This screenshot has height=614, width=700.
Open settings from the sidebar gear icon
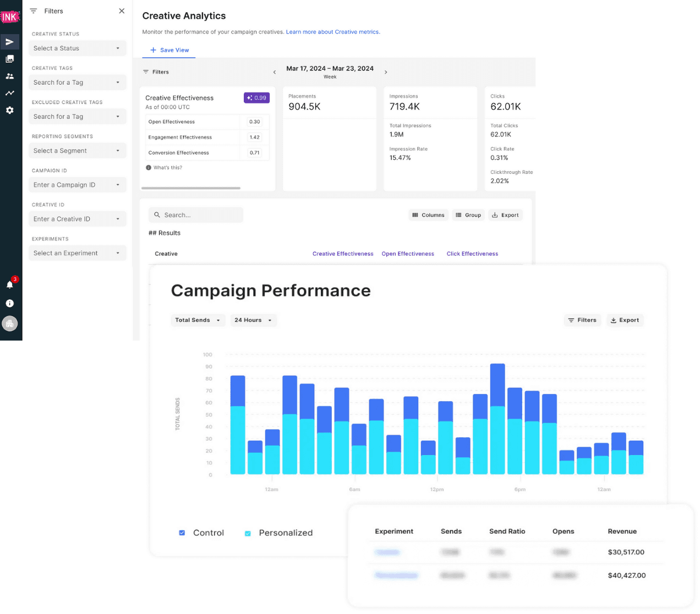(10, 110)
